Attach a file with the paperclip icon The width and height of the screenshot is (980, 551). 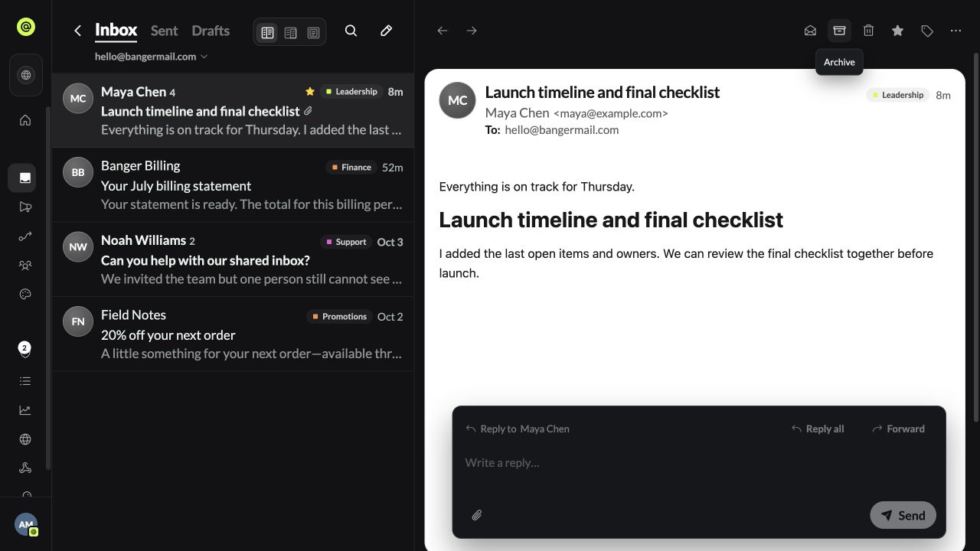tap(476, 515)
